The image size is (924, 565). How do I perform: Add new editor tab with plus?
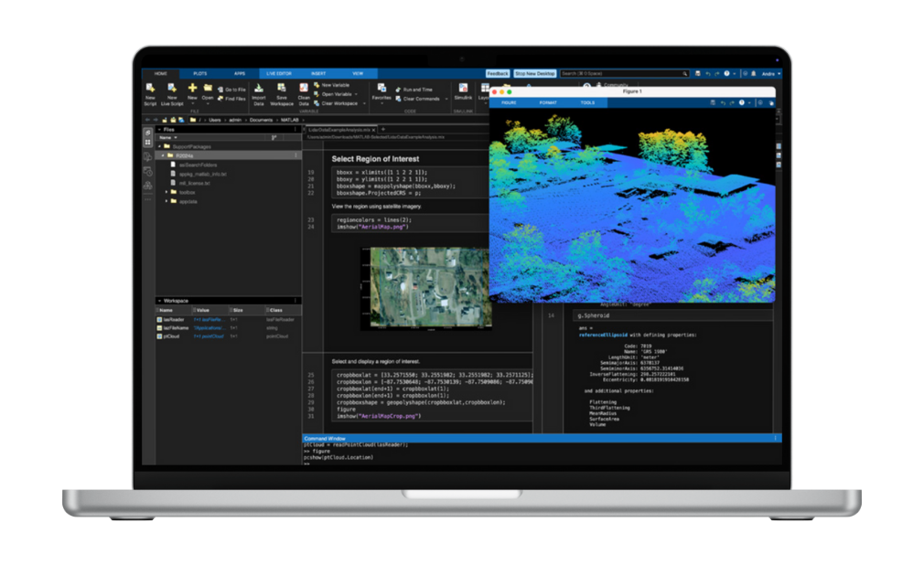pyautogui.click(x=383, y=129)
